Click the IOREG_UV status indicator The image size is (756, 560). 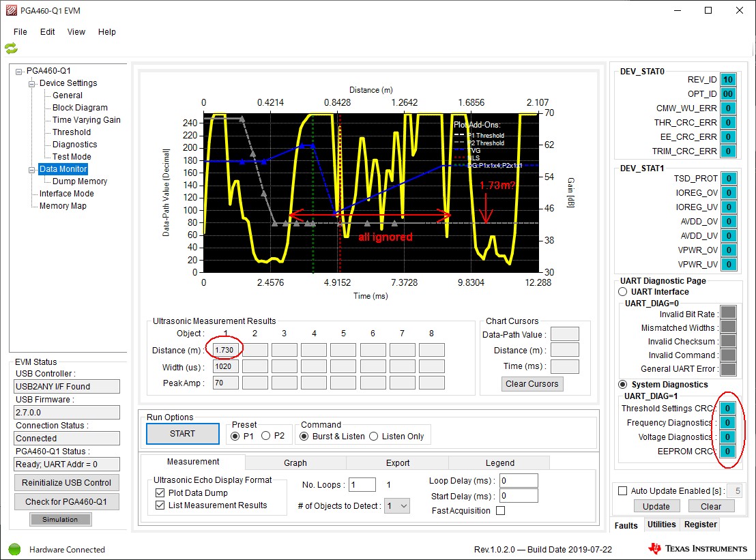tap(729, 207)
